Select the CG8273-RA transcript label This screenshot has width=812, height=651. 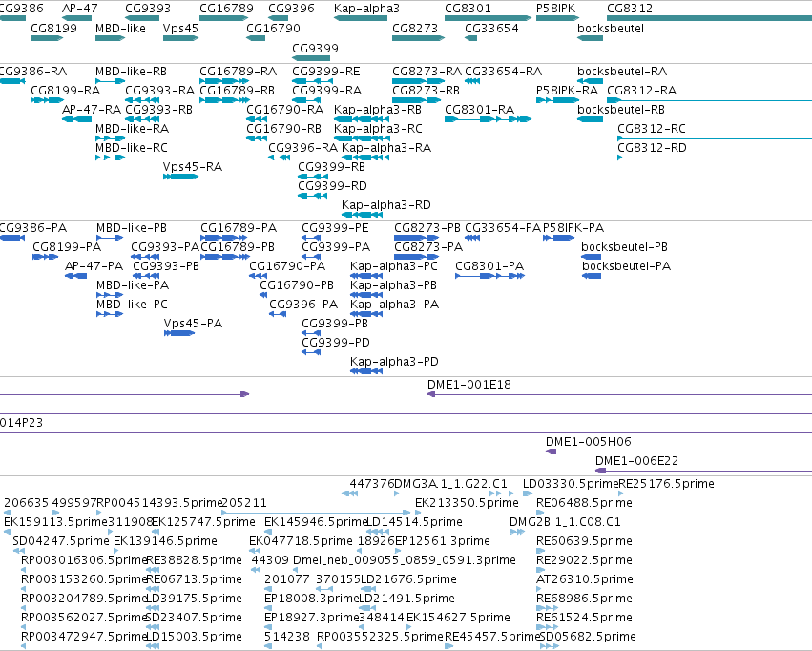(427, 71)
